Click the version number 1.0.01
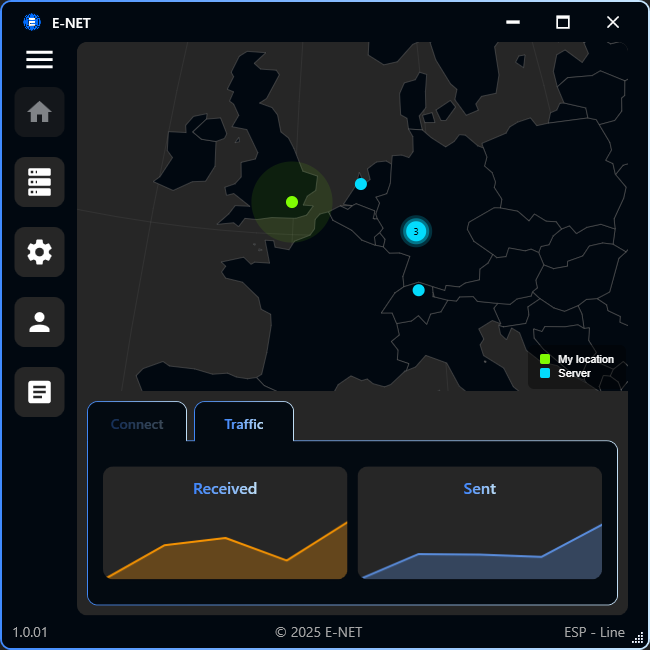The height and width of the screenshot is (650, 650). click(x=30, y=632)
